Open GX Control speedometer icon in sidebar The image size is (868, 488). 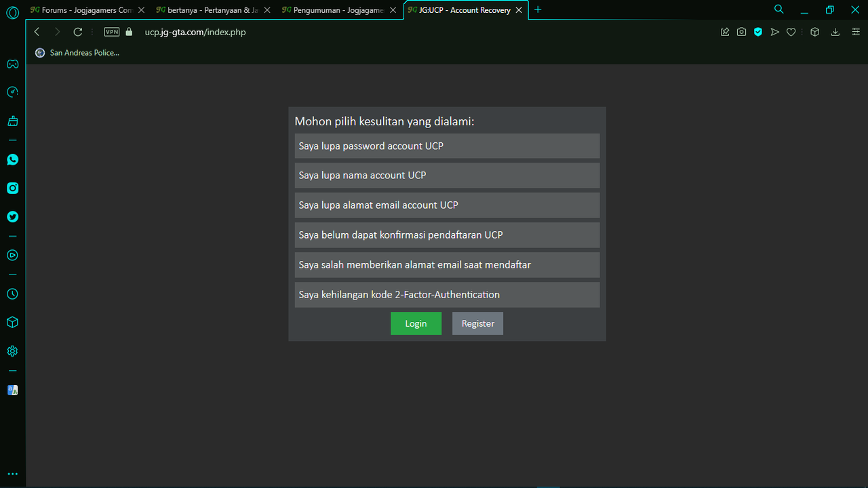click(x=12, y=92)
